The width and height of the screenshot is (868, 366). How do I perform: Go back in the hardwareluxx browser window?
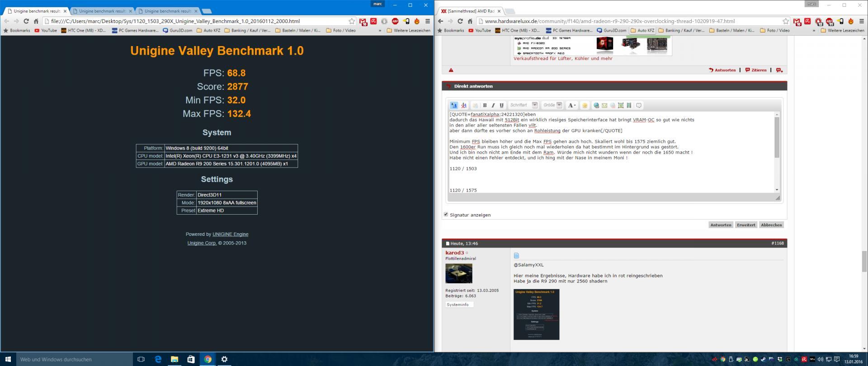[x=441, y=21]
